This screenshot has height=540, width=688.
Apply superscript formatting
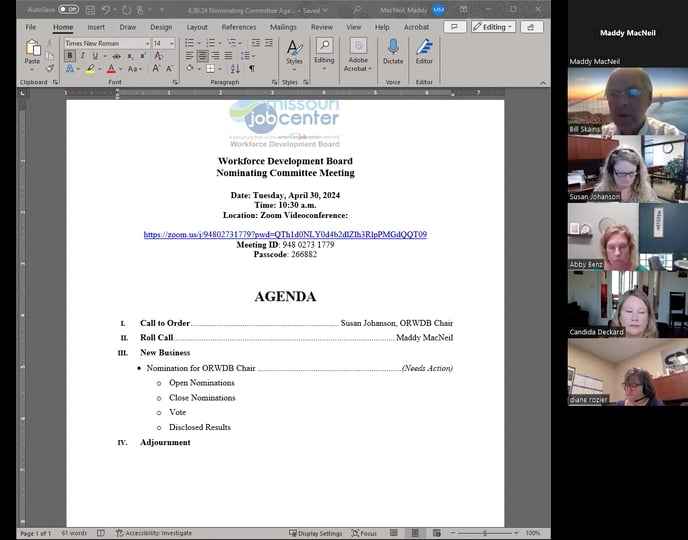pos(143,56)
